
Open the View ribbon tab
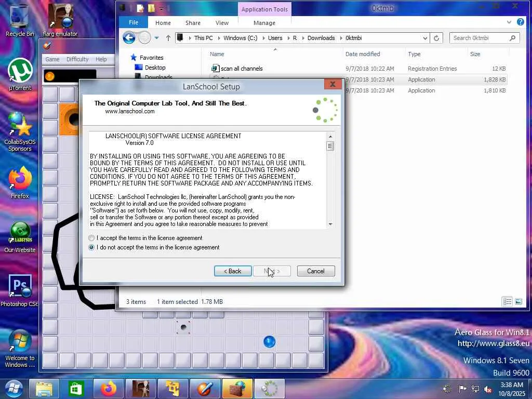(222, 23)
